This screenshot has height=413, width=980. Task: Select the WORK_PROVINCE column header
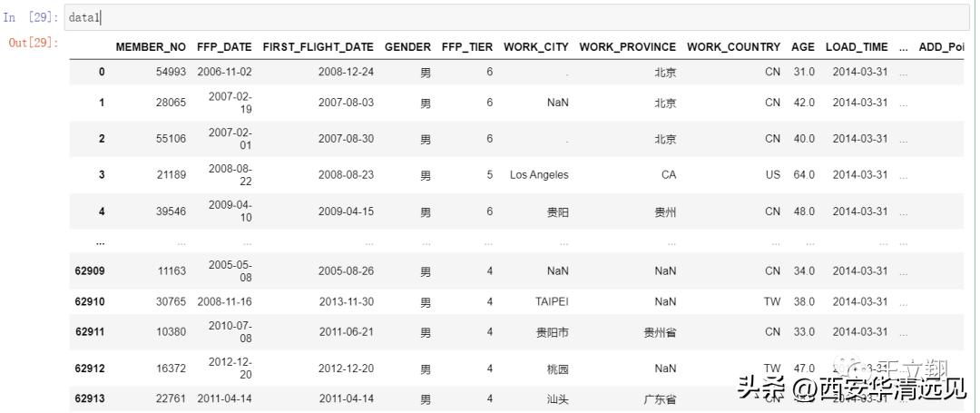pos(627,47)
